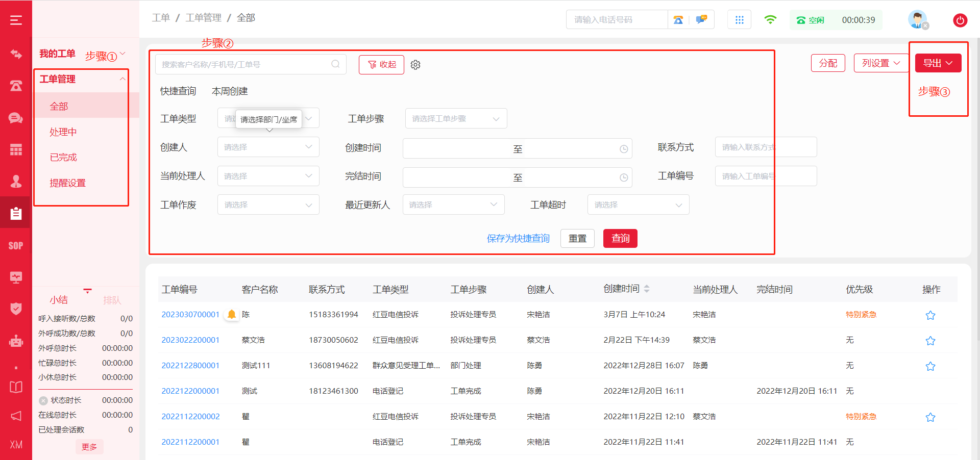
Task: Open the 工单作废 dropdown
Action: 268,205
